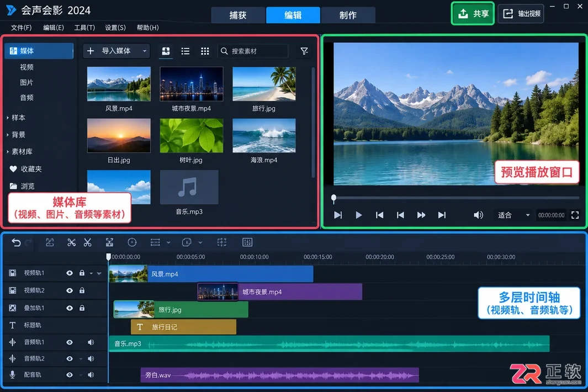Click the undo arrow in timeline toolbar
Screen dimensions: 588x392
click(x=16, y=243)
